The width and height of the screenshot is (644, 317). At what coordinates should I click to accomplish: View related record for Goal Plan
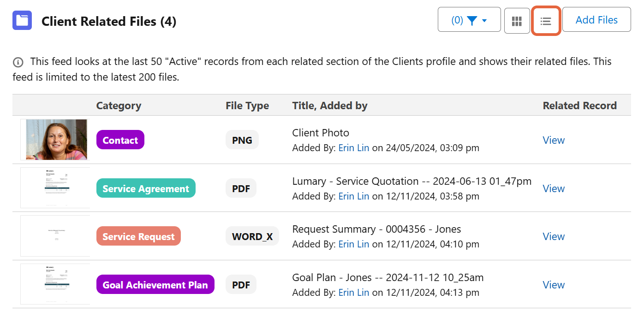(554, 285)
